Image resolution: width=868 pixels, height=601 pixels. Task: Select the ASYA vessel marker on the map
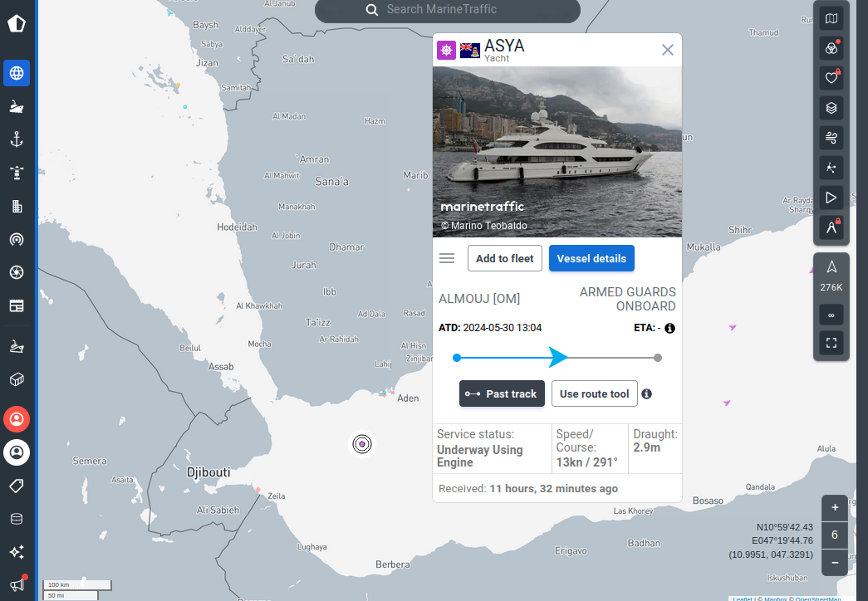coord(362,444)
